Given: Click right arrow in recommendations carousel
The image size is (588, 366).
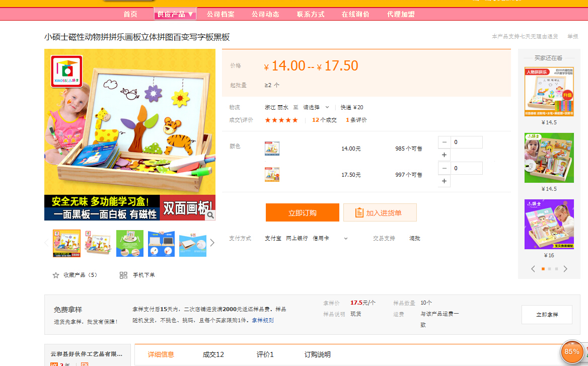Looking at the screenshot, I should click(565, 269).
